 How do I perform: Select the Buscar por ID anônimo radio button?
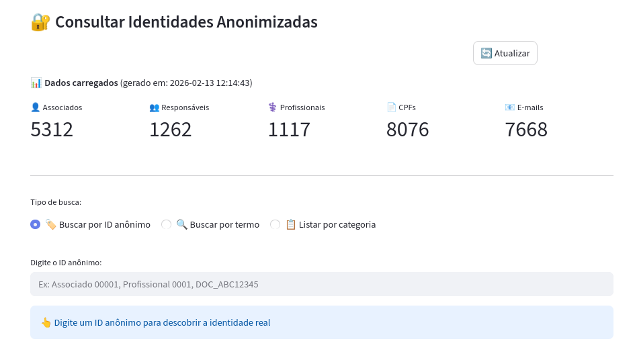[x=36, y=225]
